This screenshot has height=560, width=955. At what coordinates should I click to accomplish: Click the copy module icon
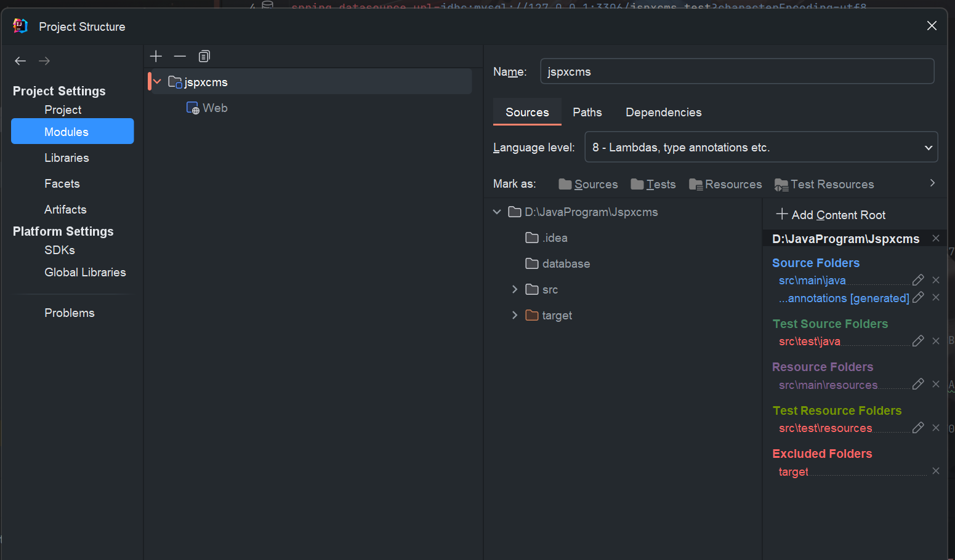204,57
